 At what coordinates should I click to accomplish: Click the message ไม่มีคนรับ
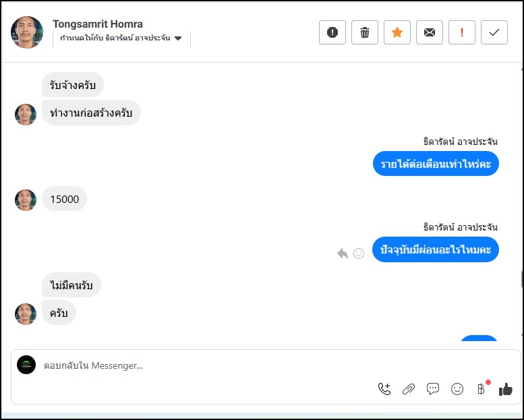click(x=71, y=285)
